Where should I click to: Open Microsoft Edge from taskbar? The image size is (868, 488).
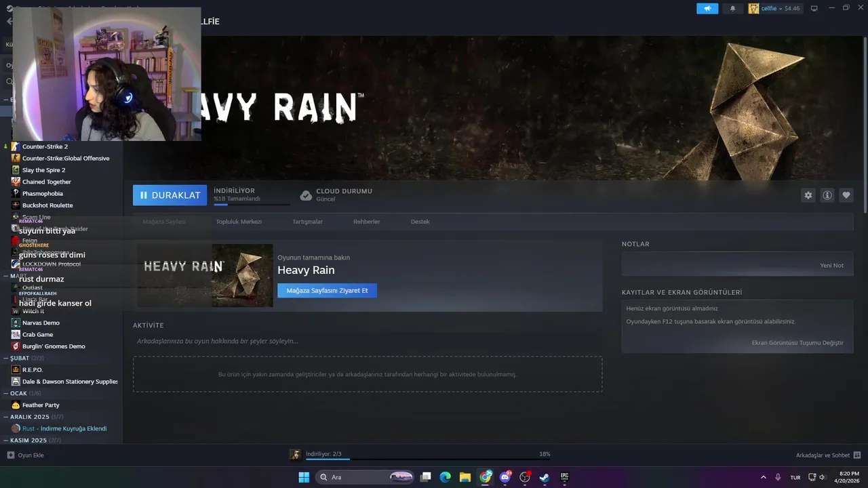445,477
